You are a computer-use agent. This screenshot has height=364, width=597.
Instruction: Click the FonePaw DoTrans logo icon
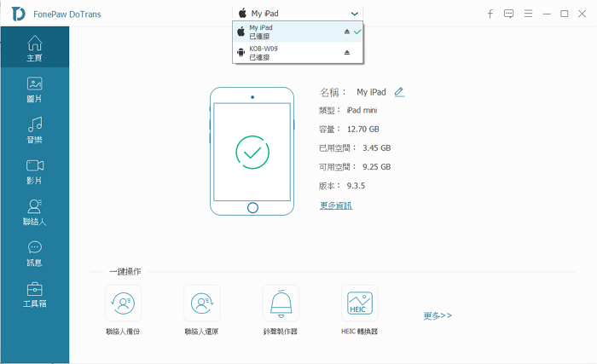[x=18, y=14]
